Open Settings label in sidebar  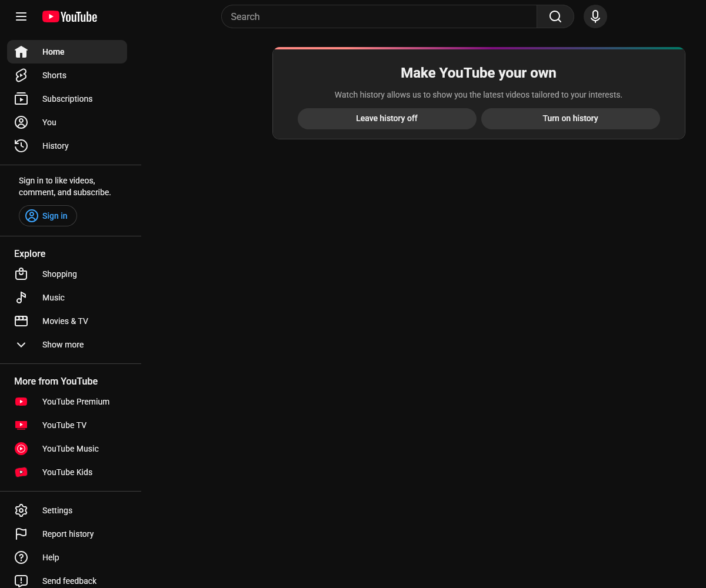coord(57,510)
